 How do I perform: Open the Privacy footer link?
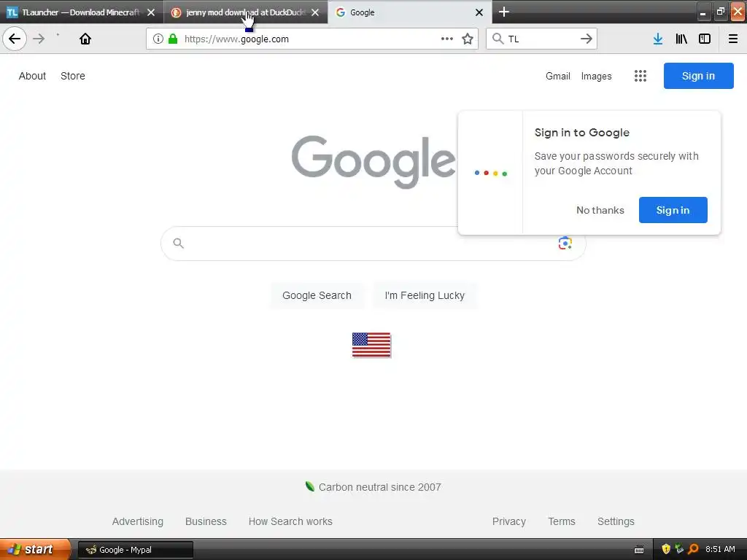508,521
